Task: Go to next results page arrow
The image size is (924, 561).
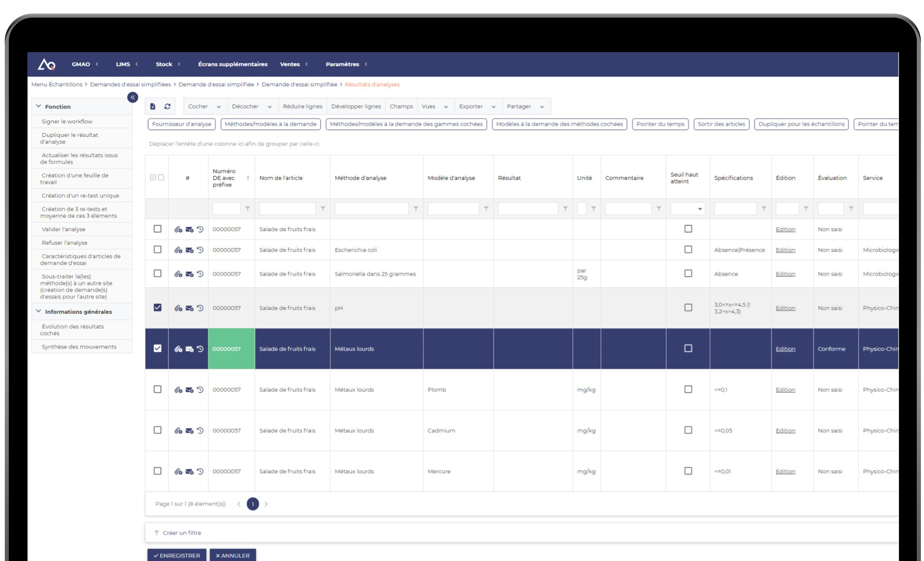Action: [266, 505]
